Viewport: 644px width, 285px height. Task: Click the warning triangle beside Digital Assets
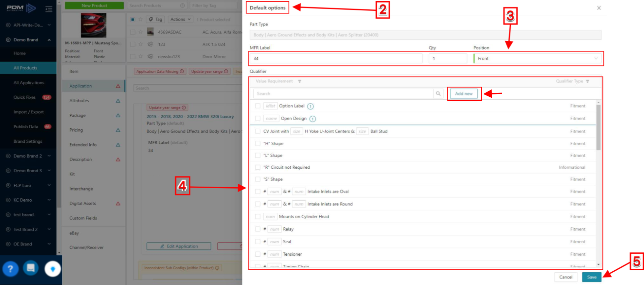pyautogui.click(x=118, y=204)
